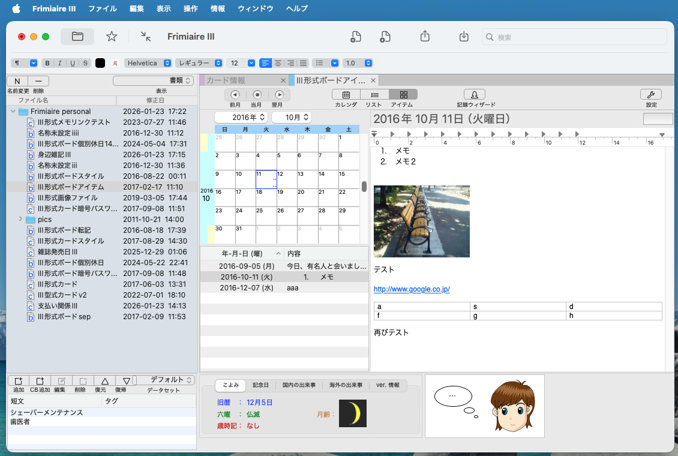This screenshot has width=678, height=456.
Task: Switch to the 記念日 tab
Action: tap(261, 384)
